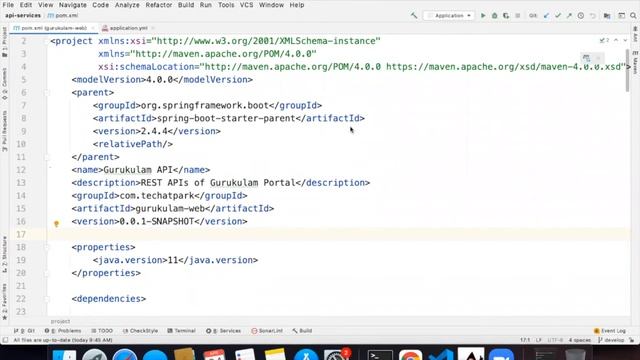Open the Refactor menu
This screenshot has width=640, height=360.
click(x=159, y=5)
